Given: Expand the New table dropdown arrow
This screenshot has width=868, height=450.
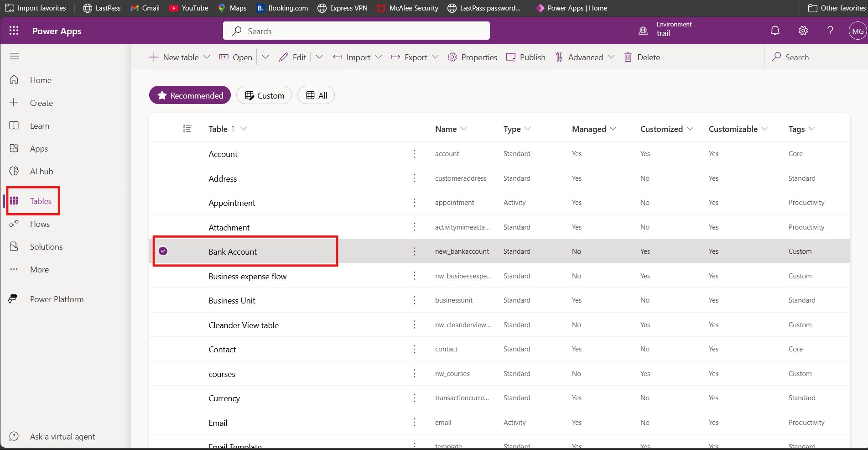Looking at the screenshot, I should coord(207,57).
